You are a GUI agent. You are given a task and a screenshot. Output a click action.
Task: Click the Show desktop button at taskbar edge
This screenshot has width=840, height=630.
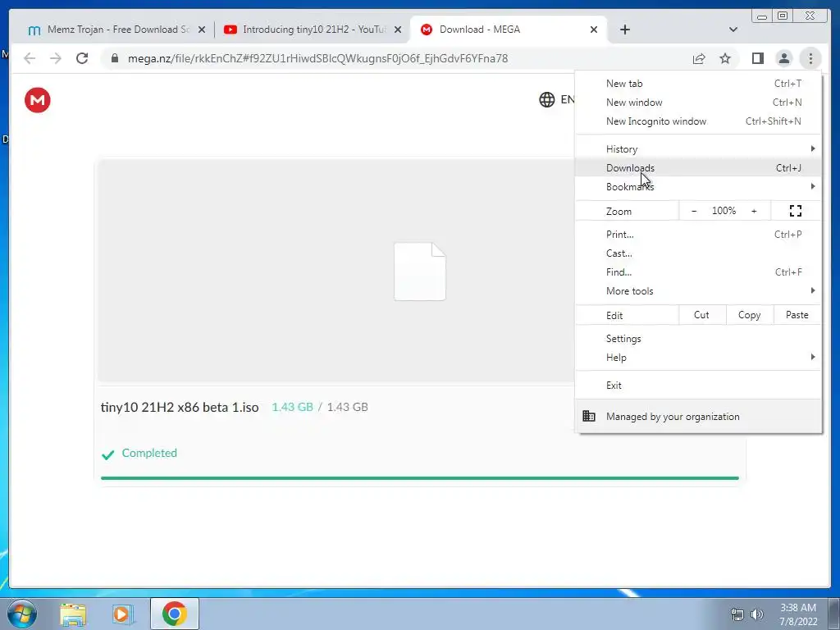pyautogui.click(x=834, y=614)
